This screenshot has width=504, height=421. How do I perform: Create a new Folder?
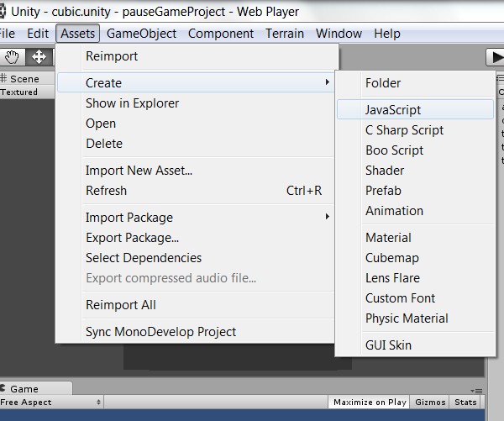[415, 83]
